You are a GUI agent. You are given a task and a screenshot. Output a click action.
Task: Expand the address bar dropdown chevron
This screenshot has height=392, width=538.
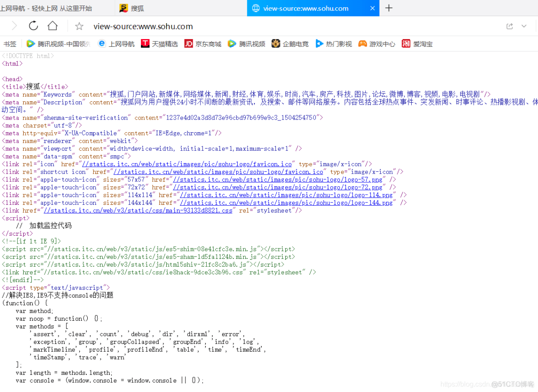tap(524, 26)
